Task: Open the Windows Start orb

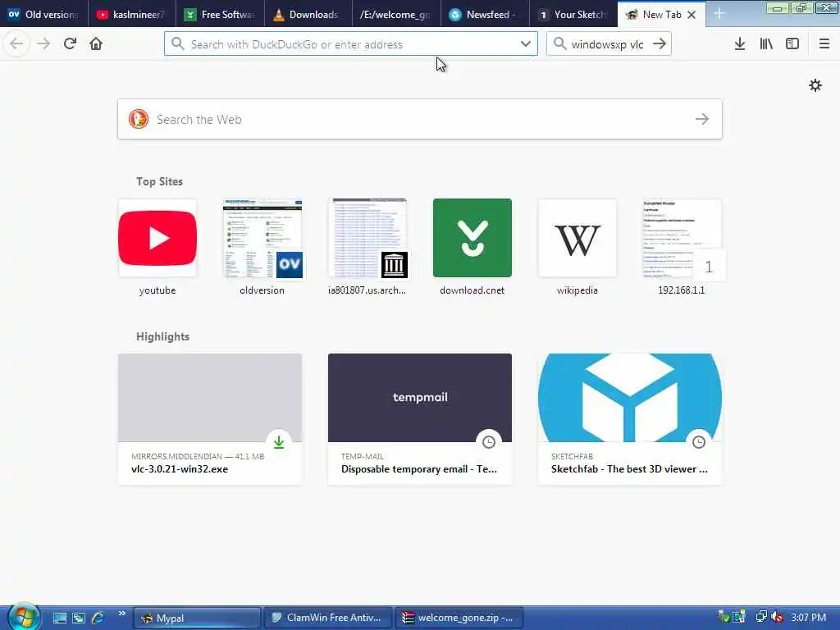Action: coord(23,617)
